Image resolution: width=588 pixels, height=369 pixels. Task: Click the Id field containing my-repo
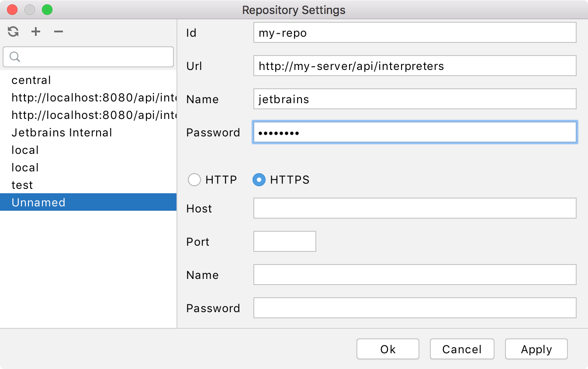[x=414, y=32]
